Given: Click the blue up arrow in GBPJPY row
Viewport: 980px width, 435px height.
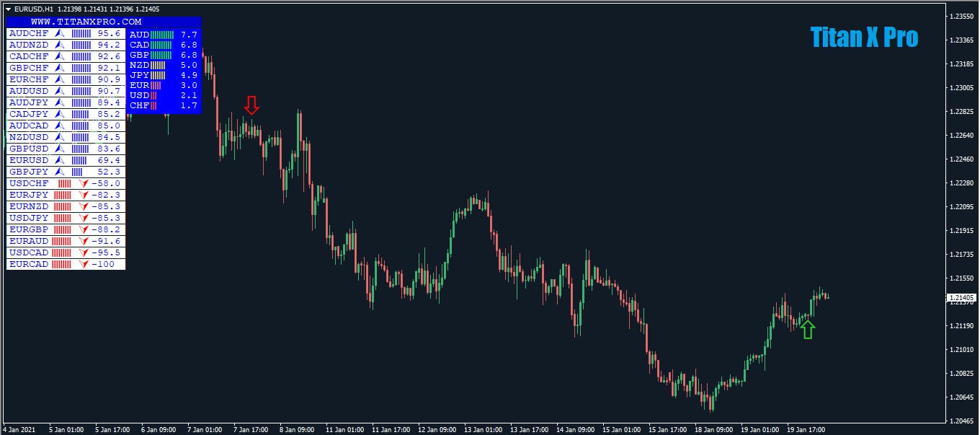Looking at the screenshot, I should coord(61,172).
